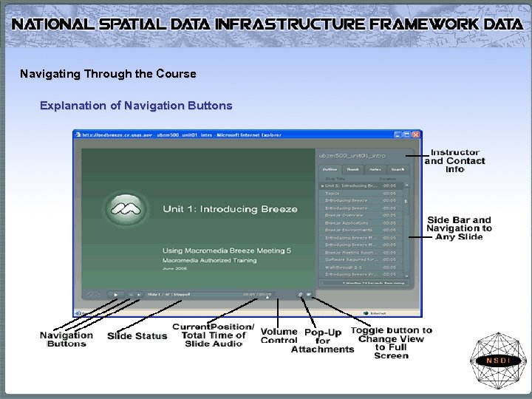This screenshot has width=532, height=399.
Task: Click the slide status 'Slide 1 / 42 | Stopped'
Action: [x=168, y=295]
